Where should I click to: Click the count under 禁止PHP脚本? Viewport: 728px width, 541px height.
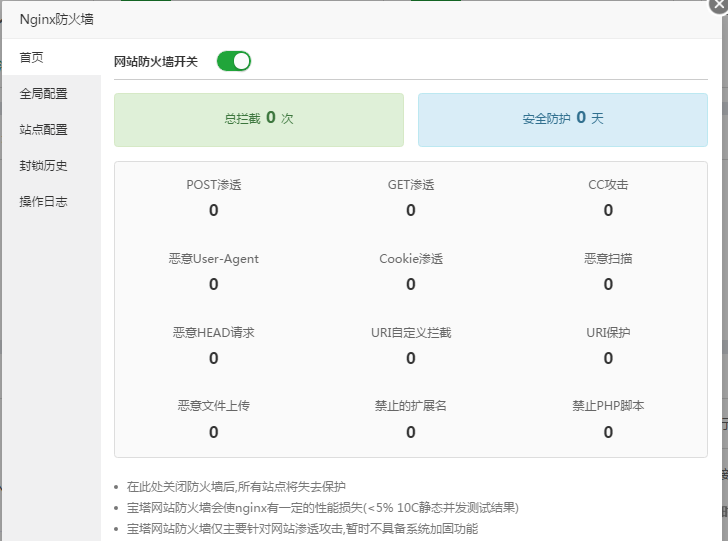coord(608,432)
